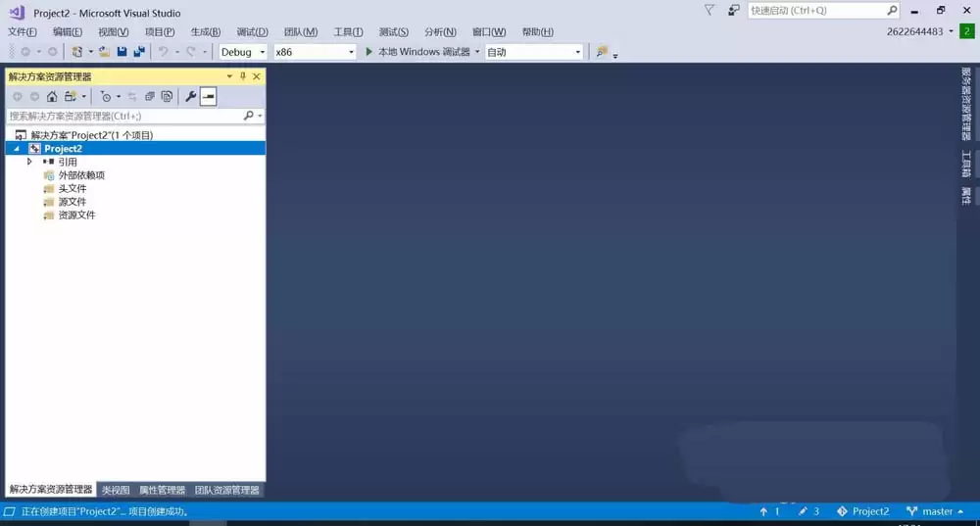Screen dimensions: 980x526
Task: Open Properties wrench icon in Solution Explorer
Action: click(191, 96)
